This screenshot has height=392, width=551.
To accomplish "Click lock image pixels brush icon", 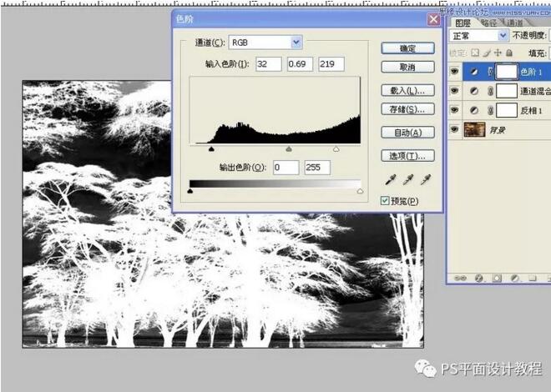I will click(487, 53).
